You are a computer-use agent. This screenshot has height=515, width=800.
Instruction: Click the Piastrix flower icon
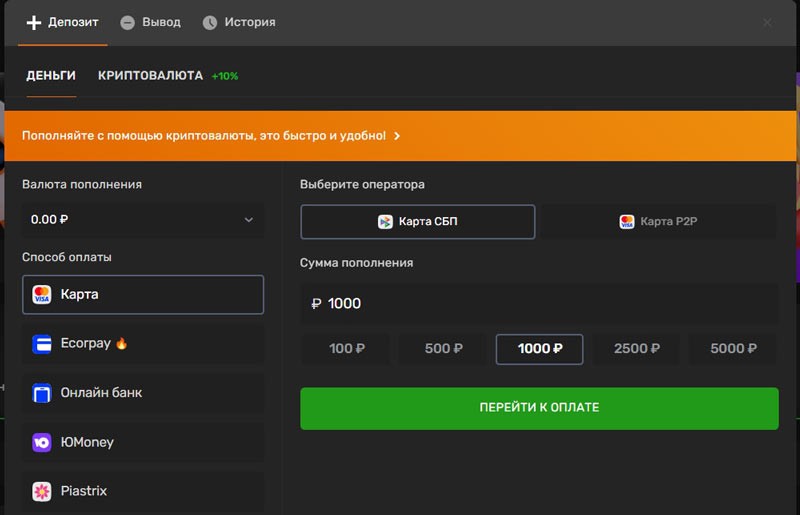42,491
